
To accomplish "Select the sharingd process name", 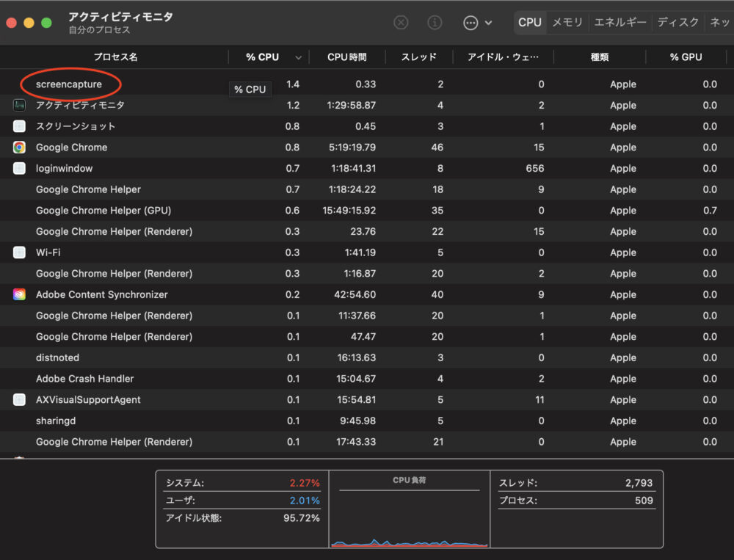I will click(56, 421).
